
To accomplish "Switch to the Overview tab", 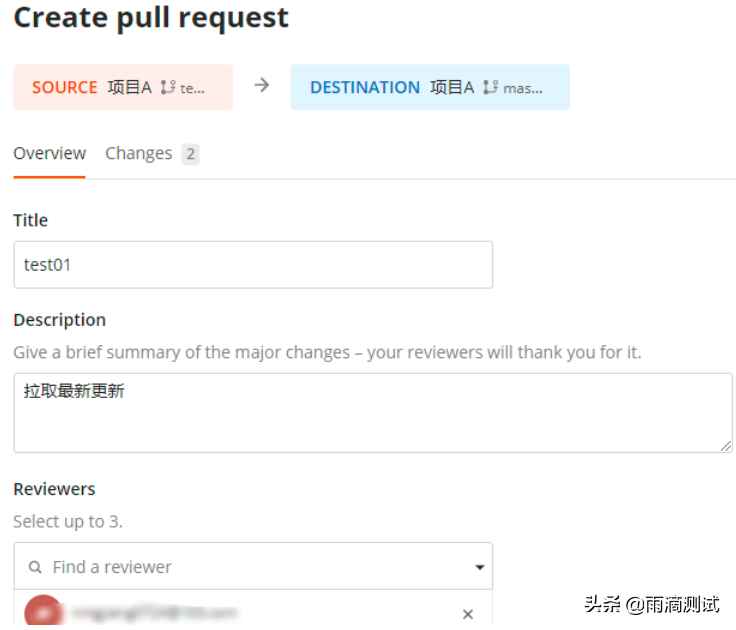I will click(x=49, y=154).
